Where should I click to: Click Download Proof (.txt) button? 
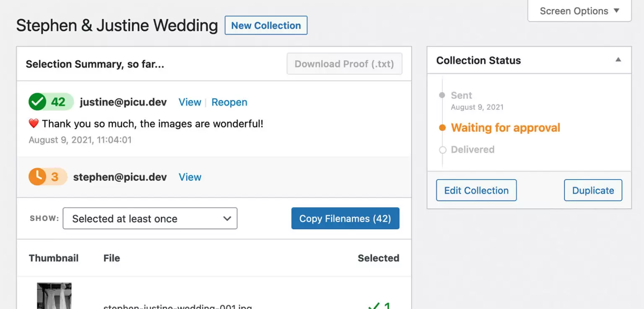pos(344,64)
